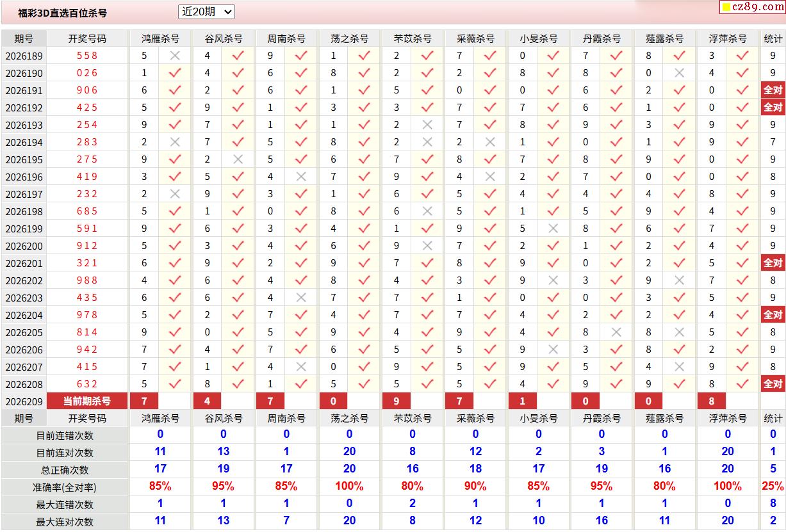Click the gray X mark in 周南 column row 2026196
This screenshot has height=532, width=786.
pos(301,177)
